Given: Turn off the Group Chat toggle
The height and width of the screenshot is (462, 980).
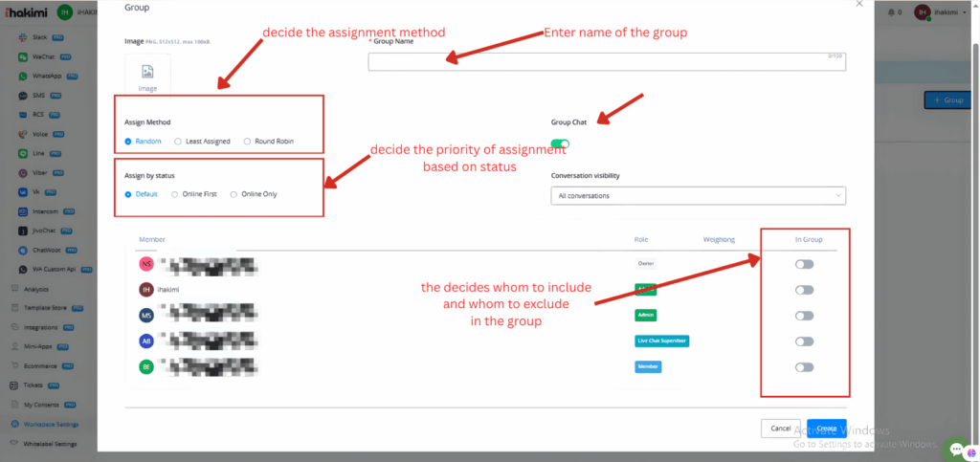Looking at the screenshot, I should 560,144.
